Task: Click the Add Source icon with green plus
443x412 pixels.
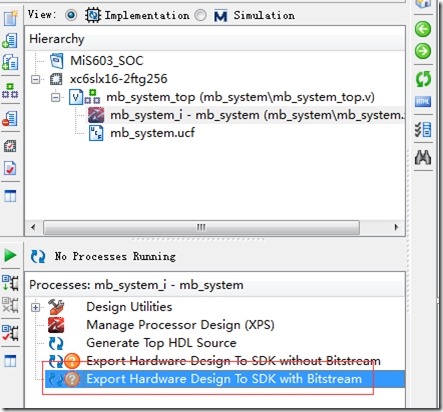Action: point(10,41)
